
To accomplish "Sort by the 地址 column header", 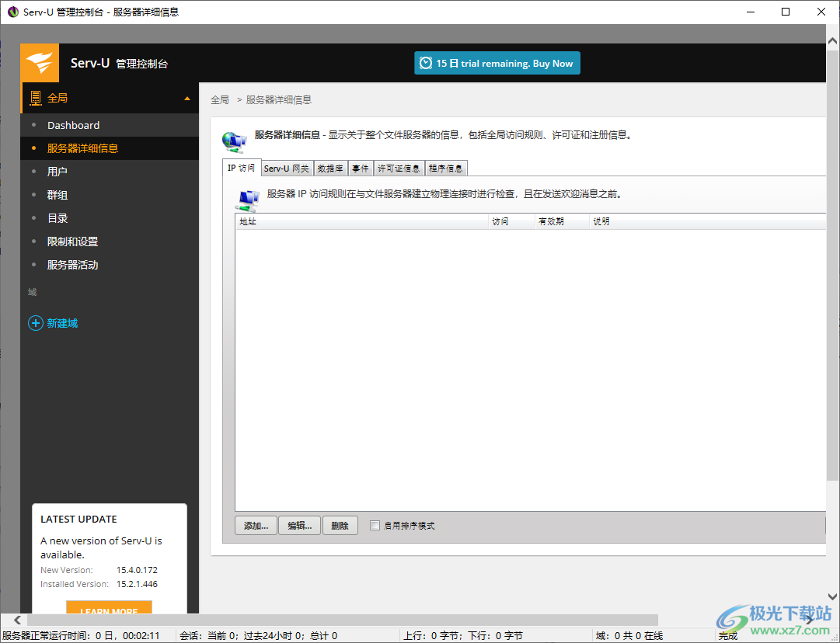I will (x=361, y=221).
